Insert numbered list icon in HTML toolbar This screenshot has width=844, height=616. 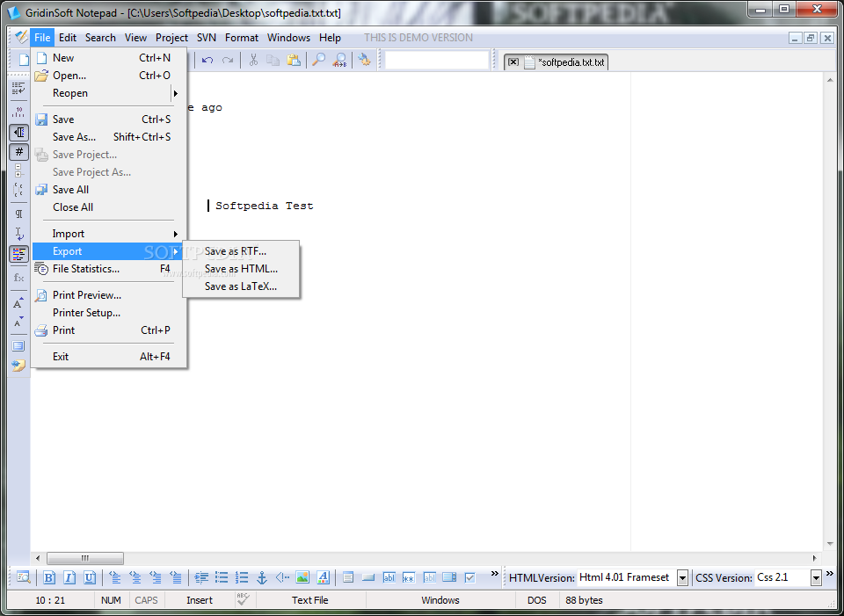point(242,578)
